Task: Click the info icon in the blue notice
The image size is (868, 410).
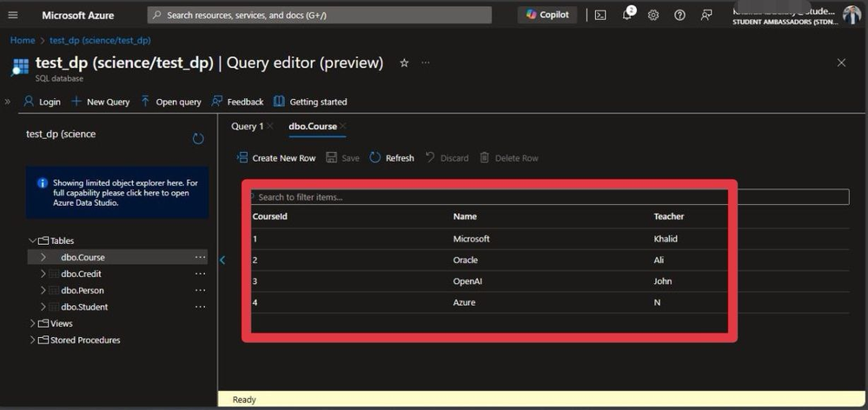Action: click(x=42, y=183)
